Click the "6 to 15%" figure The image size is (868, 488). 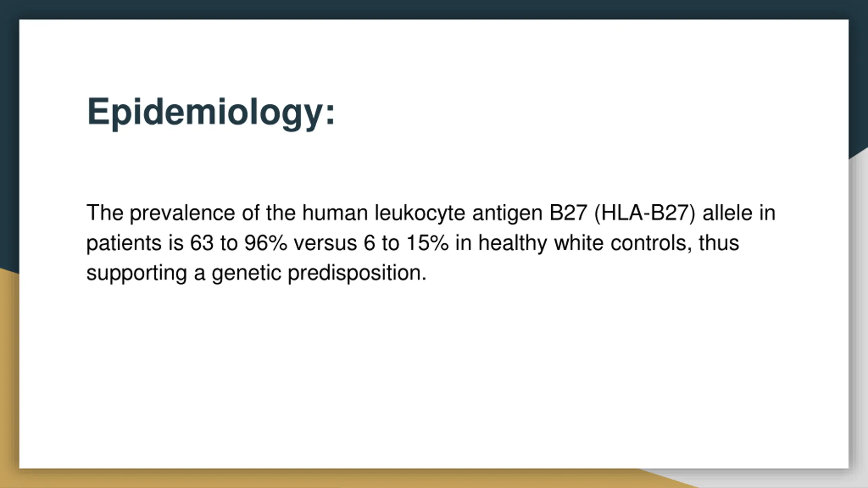(x=406, y=243)
